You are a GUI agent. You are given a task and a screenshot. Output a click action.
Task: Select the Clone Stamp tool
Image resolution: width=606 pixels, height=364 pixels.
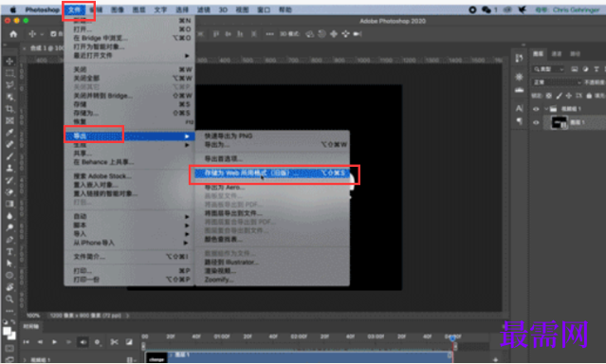pos(10,169)
